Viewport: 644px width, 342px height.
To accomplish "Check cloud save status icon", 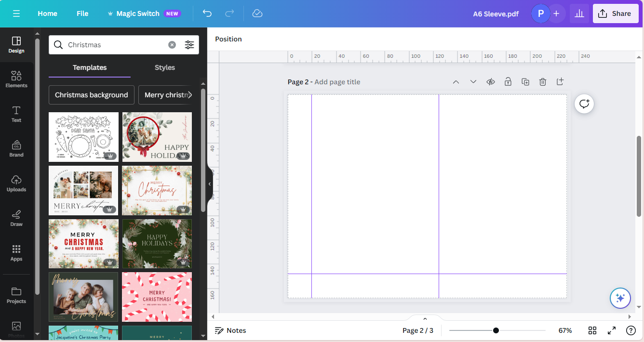I will [x=257, y=13].
